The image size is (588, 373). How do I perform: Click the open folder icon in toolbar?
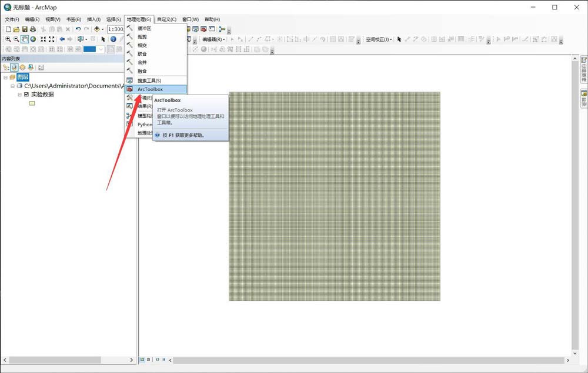[16, 29]
